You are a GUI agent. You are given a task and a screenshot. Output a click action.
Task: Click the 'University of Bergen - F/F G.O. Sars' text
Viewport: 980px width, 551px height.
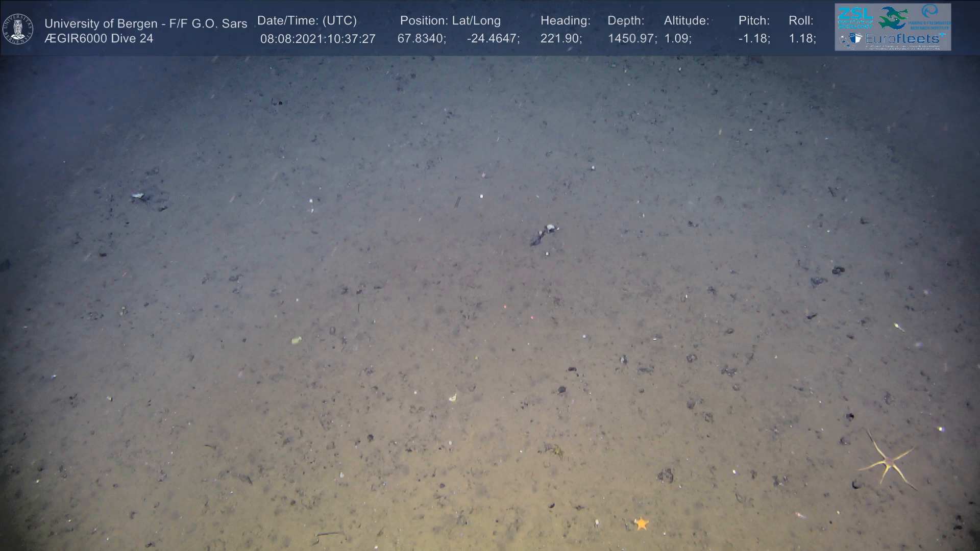[x=146, y=23]
